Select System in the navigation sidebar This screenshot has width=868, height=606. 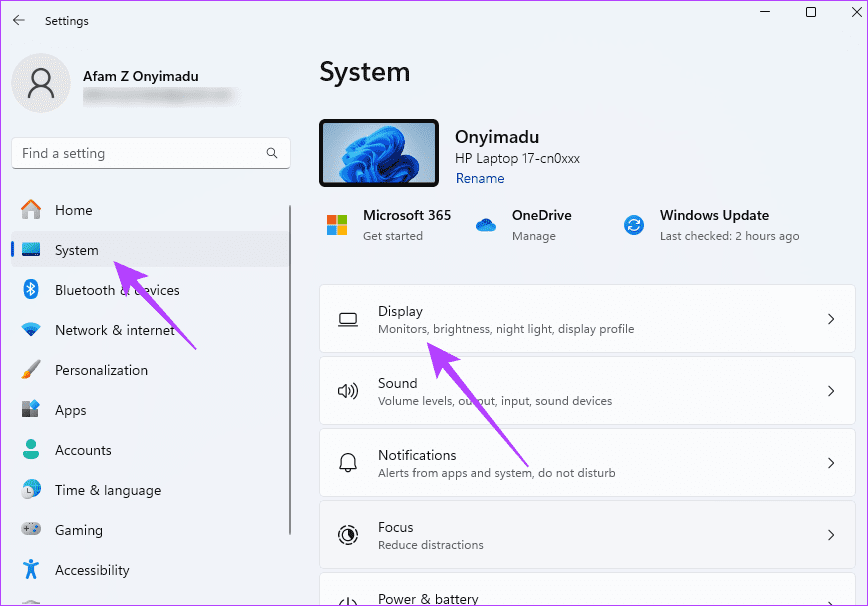[x=75, y=250]
